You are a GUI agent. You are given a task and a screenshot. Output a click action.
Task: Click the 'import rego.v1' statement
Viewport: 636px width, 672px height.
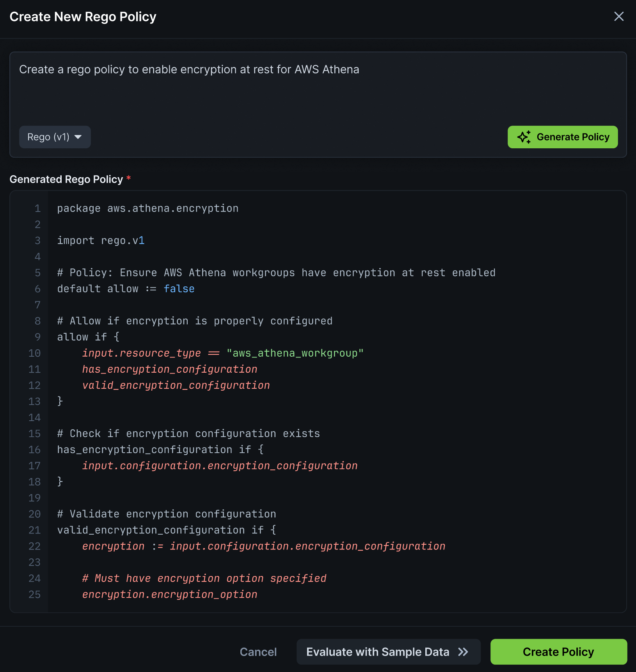(101, 240)
